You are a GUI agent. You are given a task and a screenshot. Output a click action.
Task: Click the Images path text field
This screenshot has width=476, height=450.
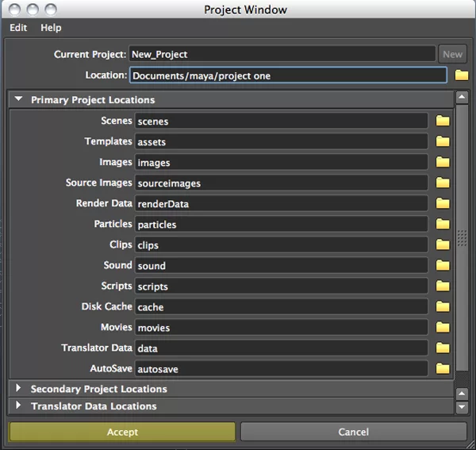(x=282, y=163)
